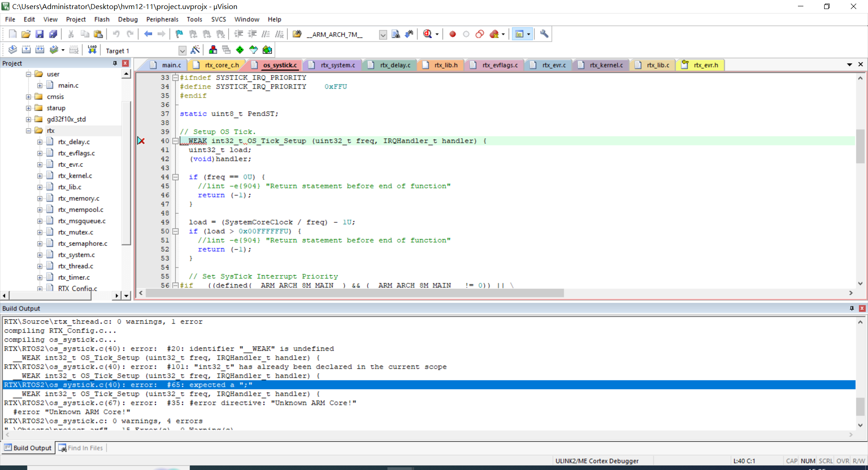Switch to the rtx_evr.h editor tab
868x470 pixels.
(700, 65)
